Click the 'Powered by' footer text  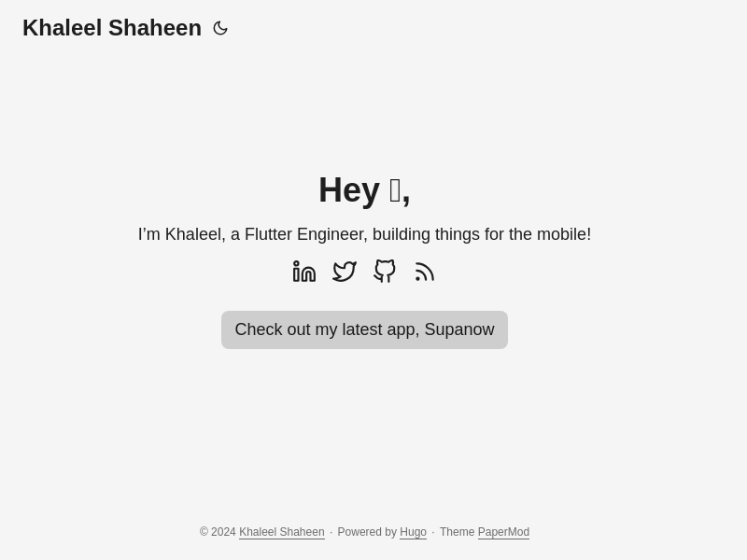[x=366, y=532]
